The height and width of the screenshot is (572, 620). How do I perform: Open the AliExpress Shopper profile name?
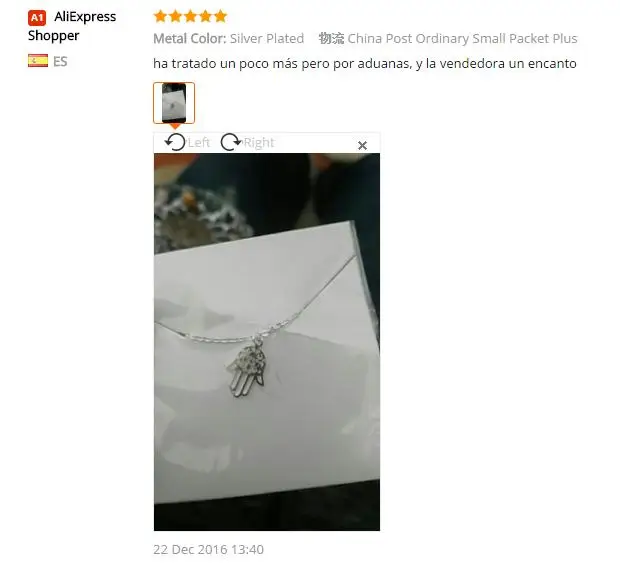[x=72, y=26]
